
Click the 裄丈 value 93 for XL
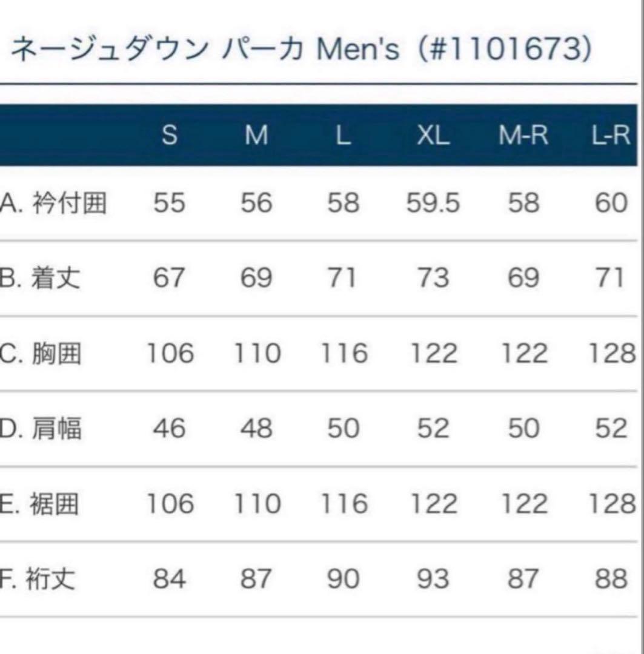[433, 580]
